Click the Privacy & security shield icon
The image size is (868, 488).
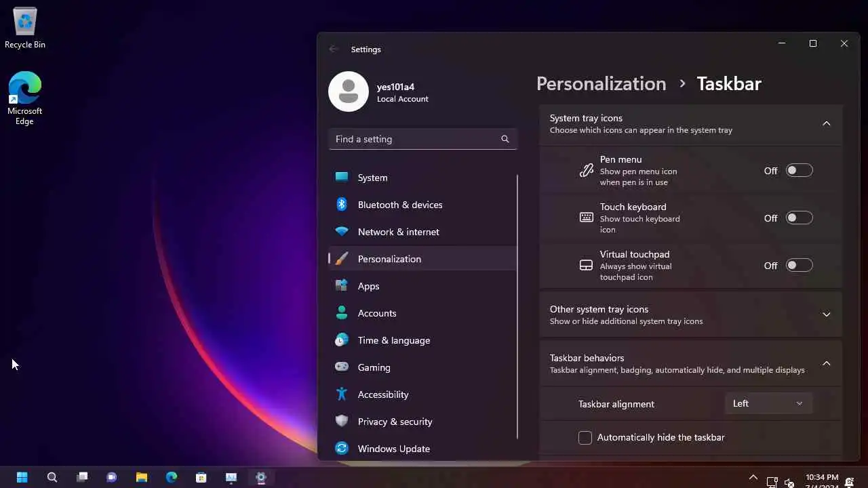pyautogui.click(x=342, y=421)
